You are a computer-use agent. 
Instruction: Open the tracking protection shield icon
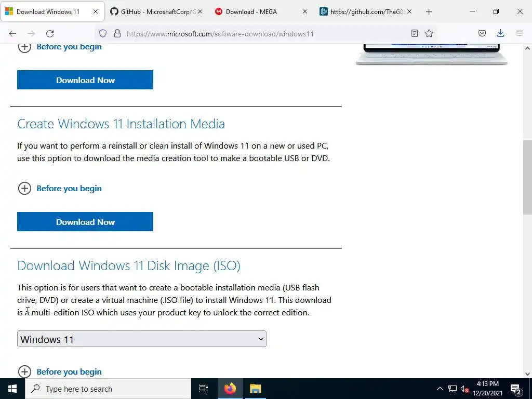click(x=103, y=33)
